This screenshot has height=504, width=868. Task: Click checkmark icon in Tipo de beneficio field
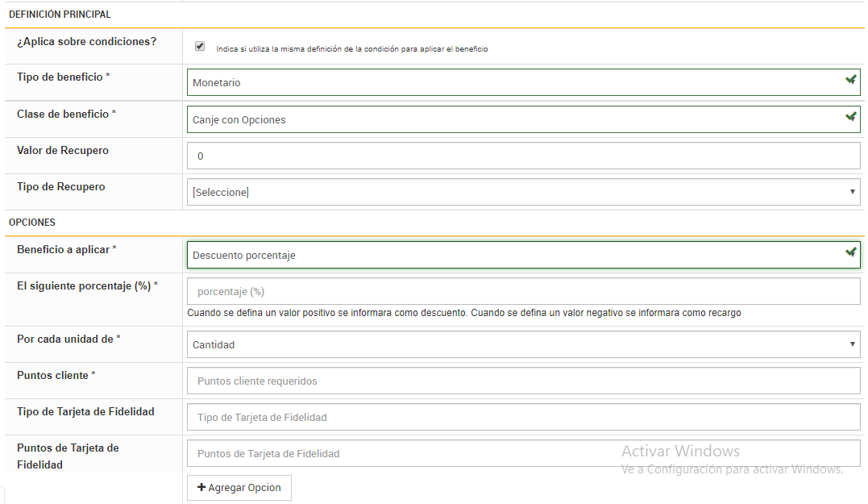click(x=850, y=80)
